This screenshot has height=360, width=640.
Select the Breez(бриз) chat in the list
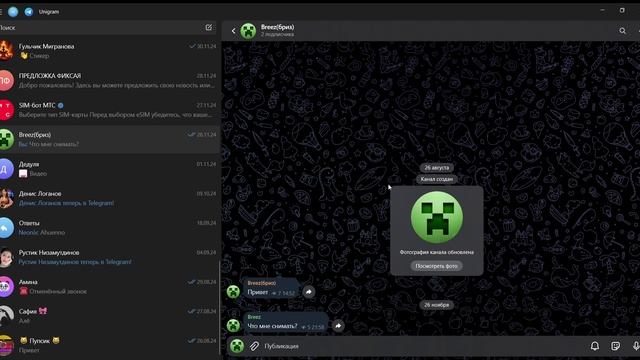coord(109,139)
